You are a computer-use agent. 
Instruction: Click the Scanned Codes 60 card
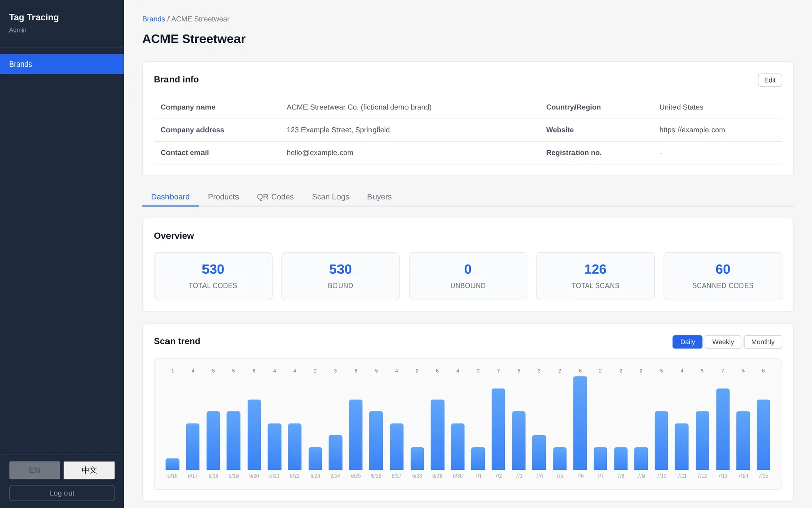(x=723, y=276)
